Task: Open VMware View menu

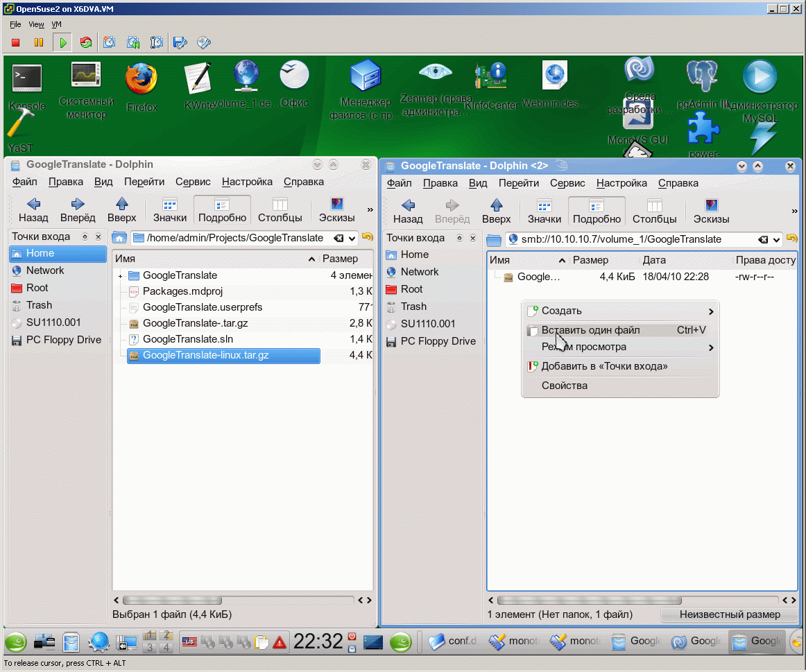Action: click(x=36, y=24)
